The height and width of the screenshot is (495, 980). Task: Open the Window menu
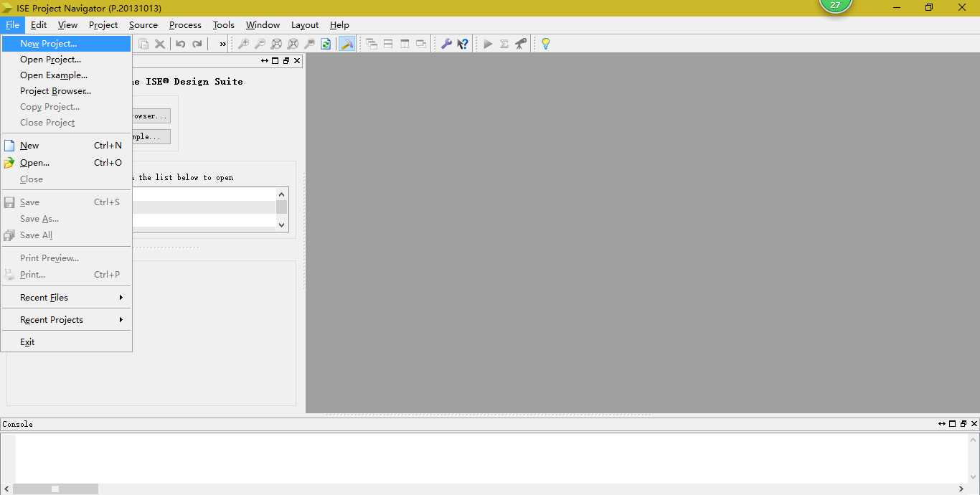click(x=263, y=25)
